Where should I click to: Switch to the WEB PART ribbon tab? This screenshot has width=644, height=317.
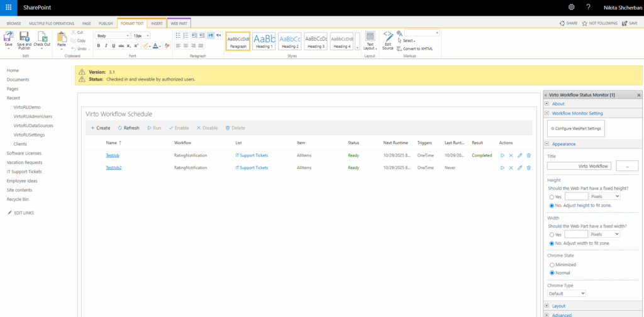pos(179,23)
